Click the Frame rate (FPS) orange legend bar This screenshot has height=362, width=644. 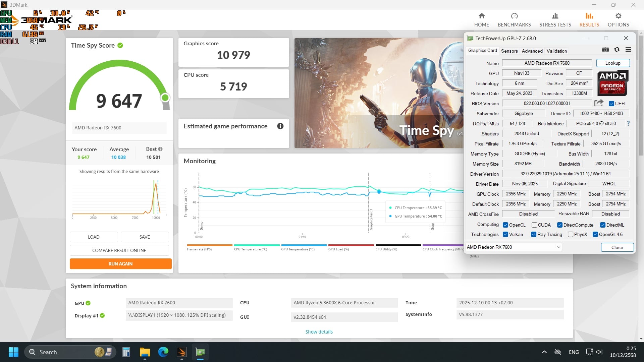209,245
